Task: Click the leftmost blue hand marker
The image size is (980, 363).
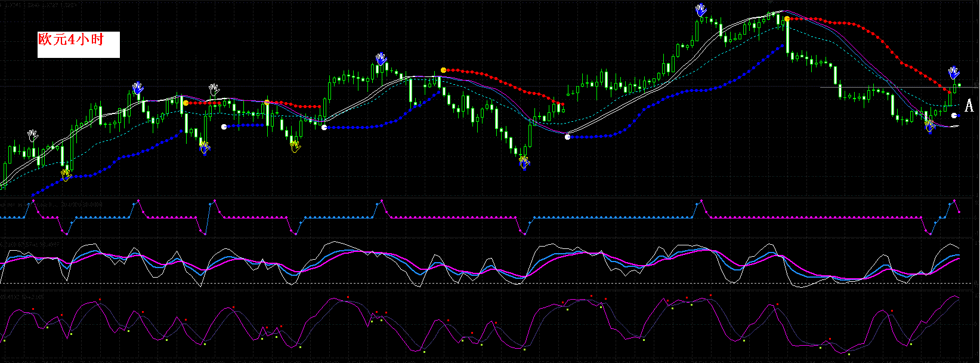Action: 138,88
